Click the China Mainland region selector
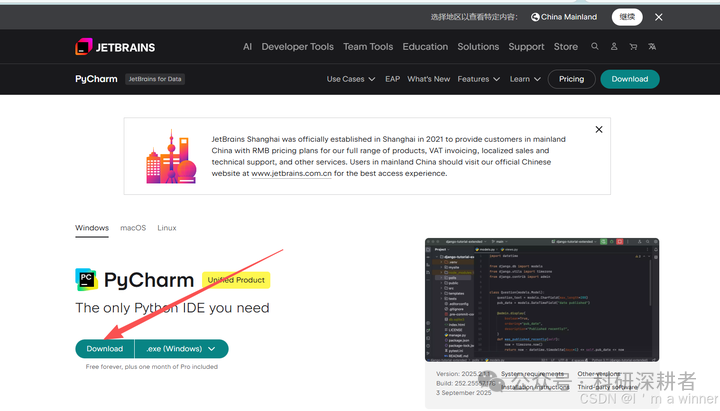Image resolution: width=720 pixels, height=411 pixels. 564,17
